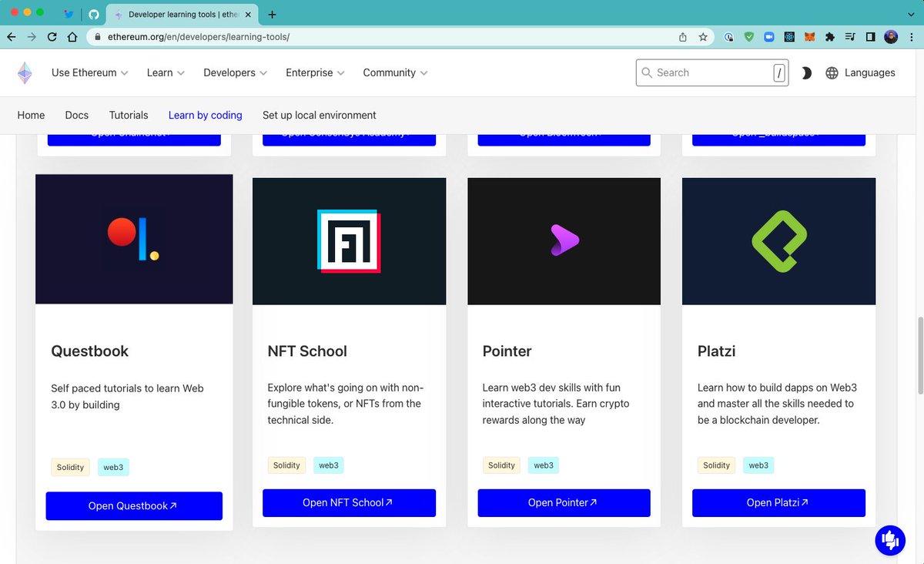Share this page from address bar
This screenshot has width=924, height=564.
tap(682, 36)
